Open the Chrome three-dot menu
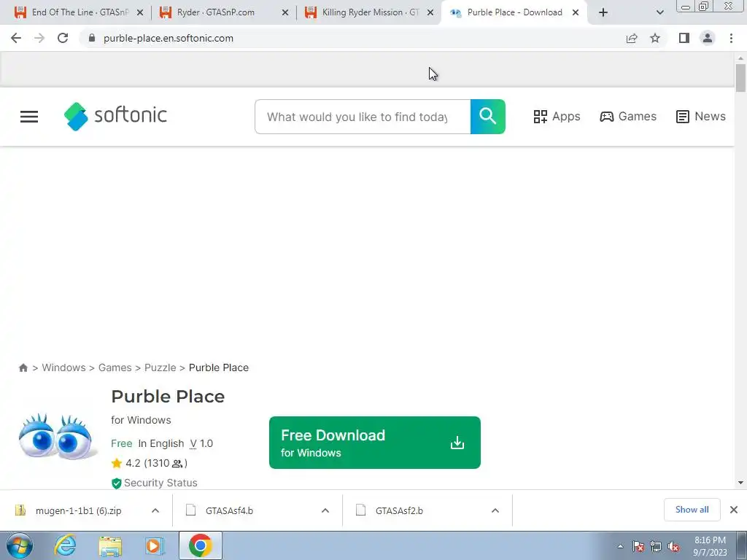Screen dimensions: 747x560 click(x=731, y=38)
